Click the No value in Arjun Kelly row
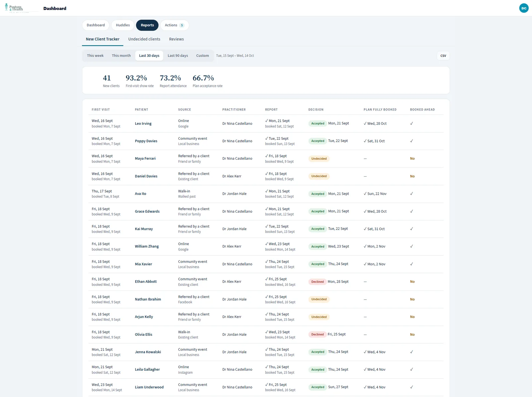The width and height of the screenshot is (532, 397). click(412, 317)
